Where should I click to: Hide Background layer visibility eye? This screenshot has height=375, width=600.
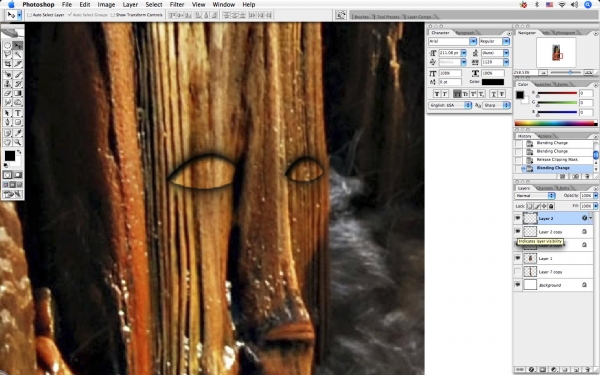518,285
